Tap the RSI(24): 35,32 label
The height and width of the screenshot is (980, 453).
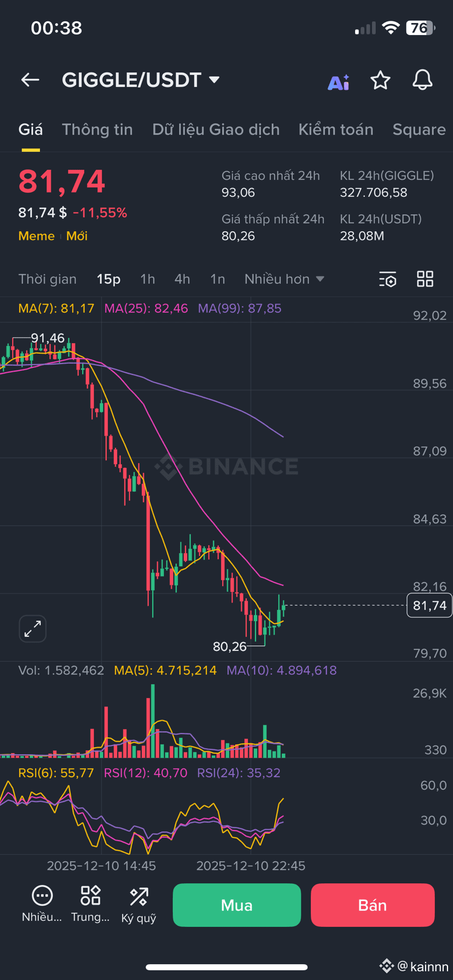pos(239,773)
